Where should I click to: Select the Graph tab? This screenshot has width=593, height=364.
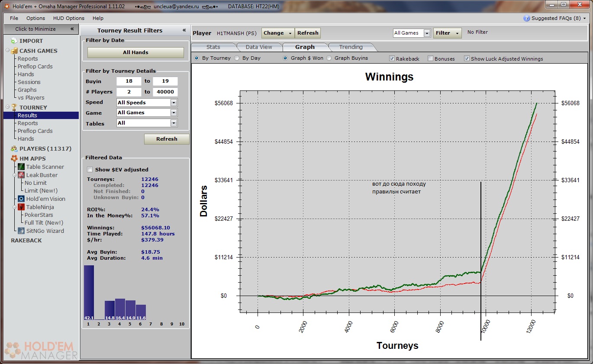coord(305,47)
